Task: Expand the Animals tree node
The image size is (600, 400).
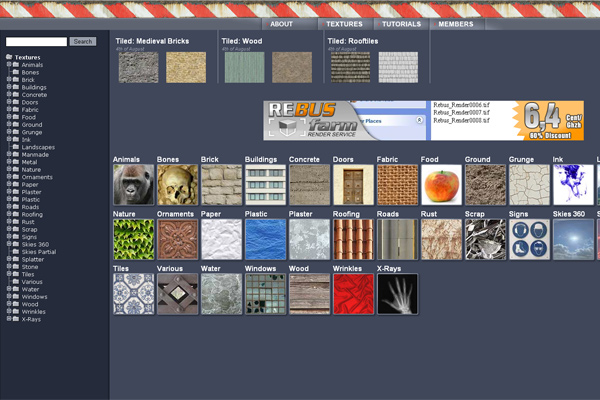Action: click(9, 64)
